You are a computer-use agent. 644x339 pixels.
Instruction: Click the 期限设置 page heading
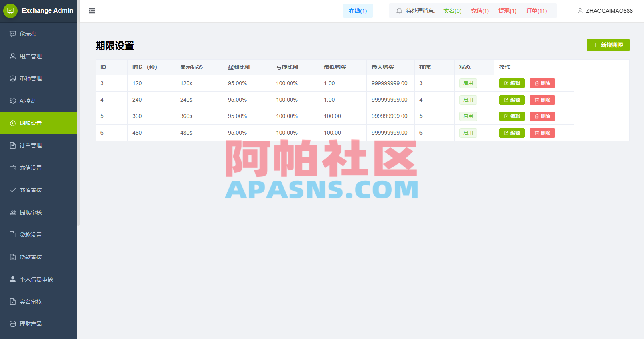point(115,46)
